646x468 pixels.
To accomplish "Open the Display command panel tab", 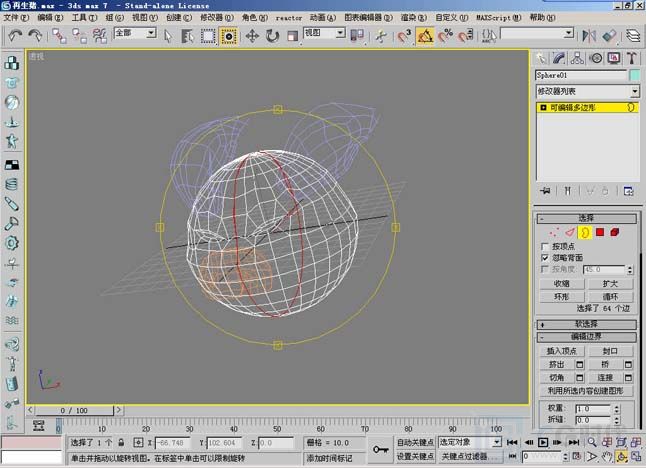I will [614, 58].
